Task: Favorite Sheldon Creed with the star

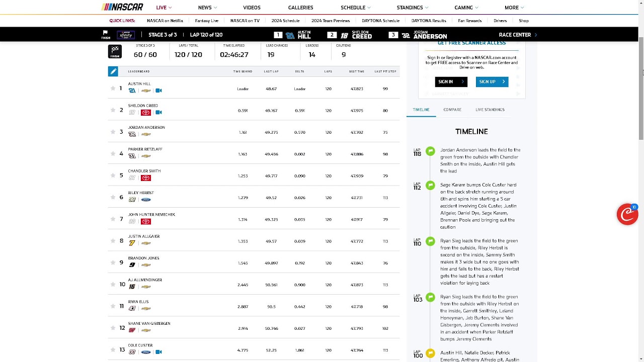Action: (113, 110)
